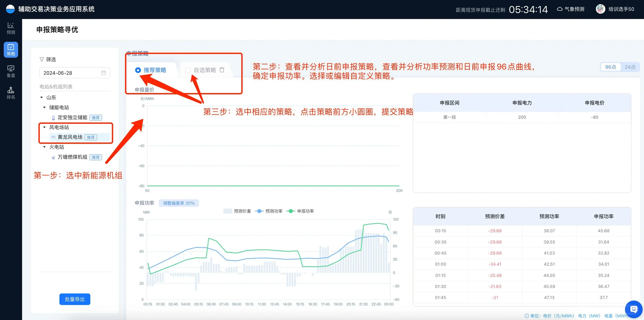Open the 筛选 filter icon
The image size is (644, 320).
(41, 59)
